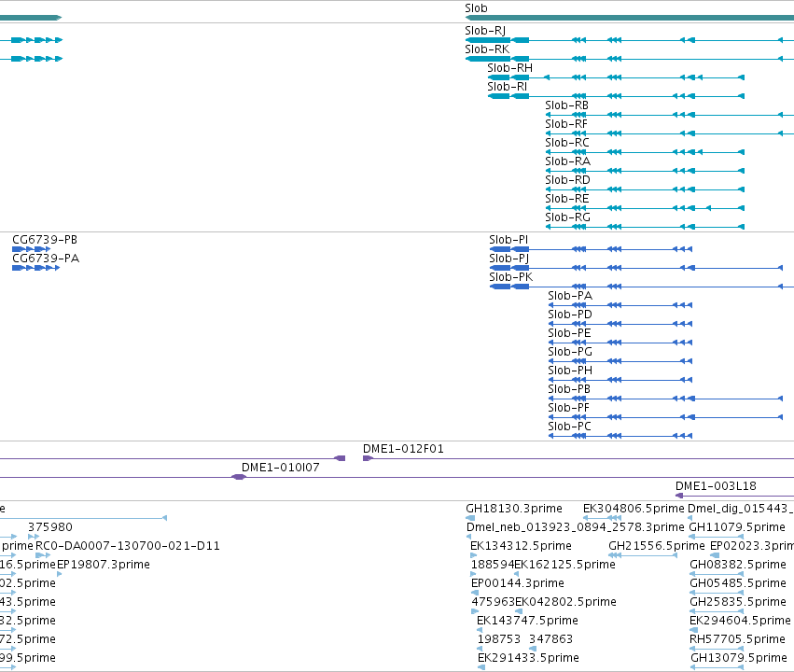Click the GH08382.5prime EST label
The image size is (794, 672).
tap(738, 565)
